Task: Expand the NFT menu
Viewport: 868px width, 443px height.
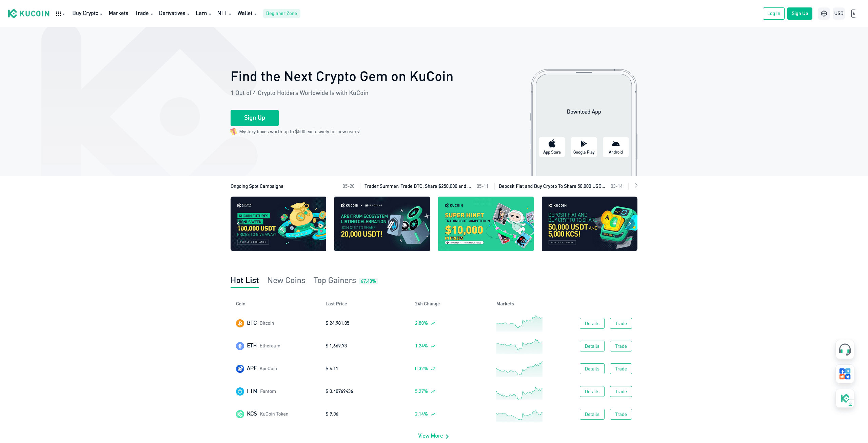Action: pyautogui.click(x=224, y=13)
